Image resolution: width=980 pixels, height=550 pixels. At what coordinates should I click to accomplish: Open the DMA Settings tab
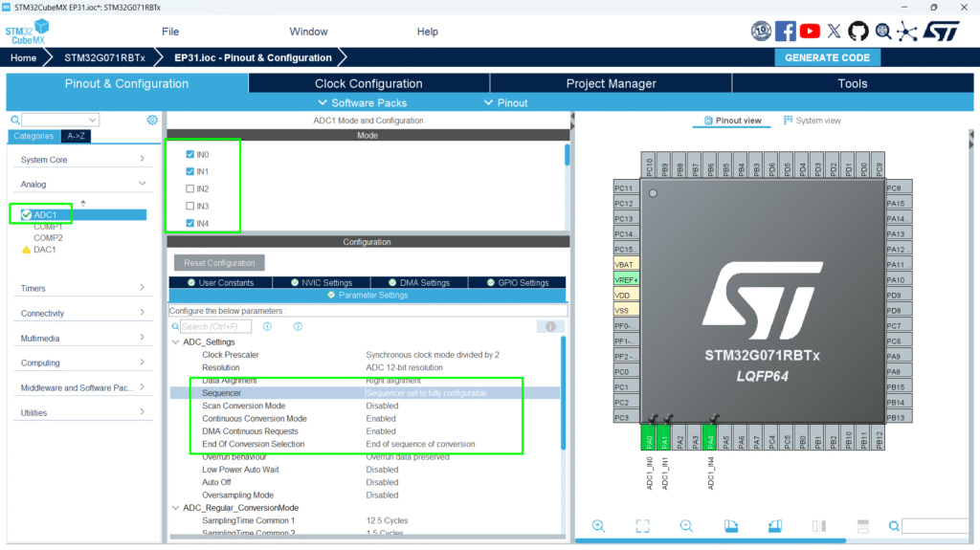[x=419, y=282]
